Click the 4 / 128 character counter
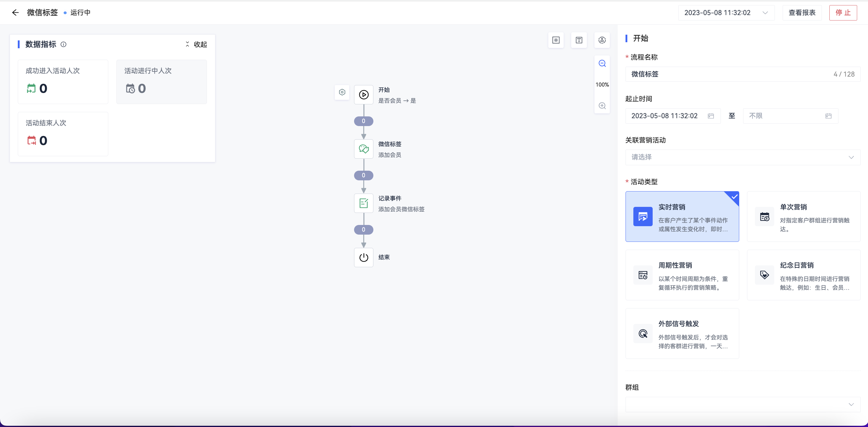This screenshot has width=868, height=427. 844,74
